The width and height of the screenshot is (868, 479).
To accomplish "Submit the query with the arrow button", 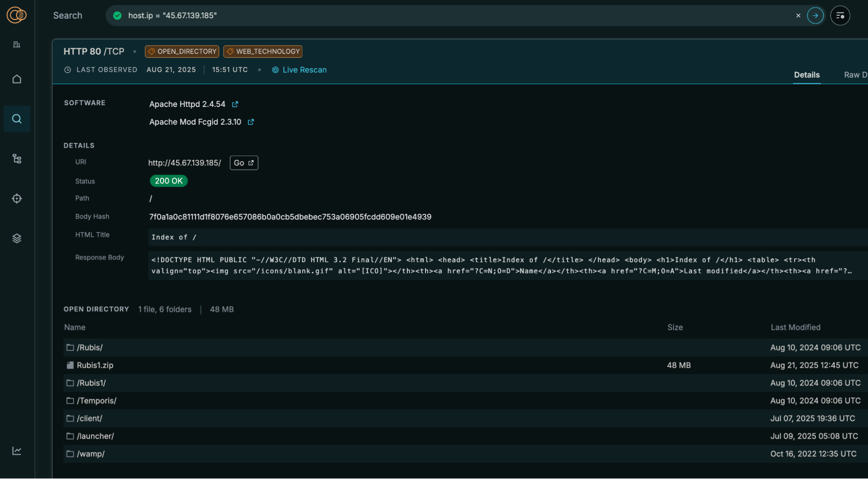I will click(x=815, y=15).
